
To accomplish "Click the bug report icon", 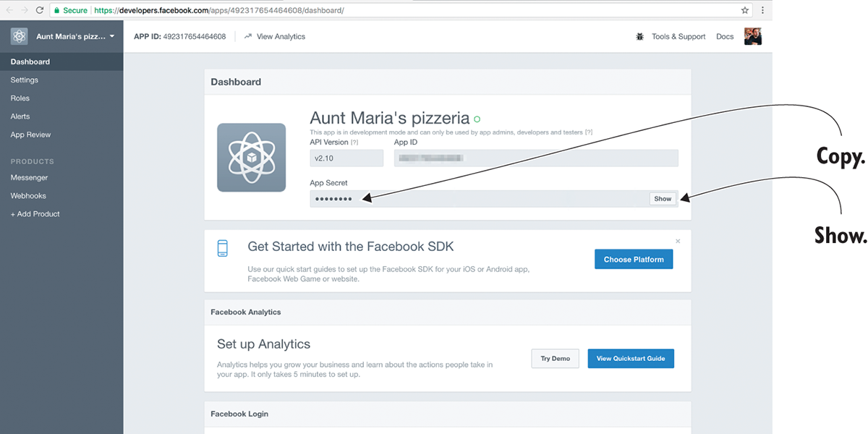I will (639, 36).
